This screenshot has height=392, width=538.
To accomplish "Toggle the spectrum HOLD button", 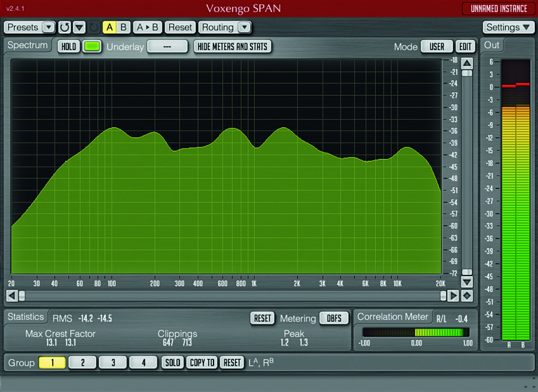I will click(x=69, y=46).
